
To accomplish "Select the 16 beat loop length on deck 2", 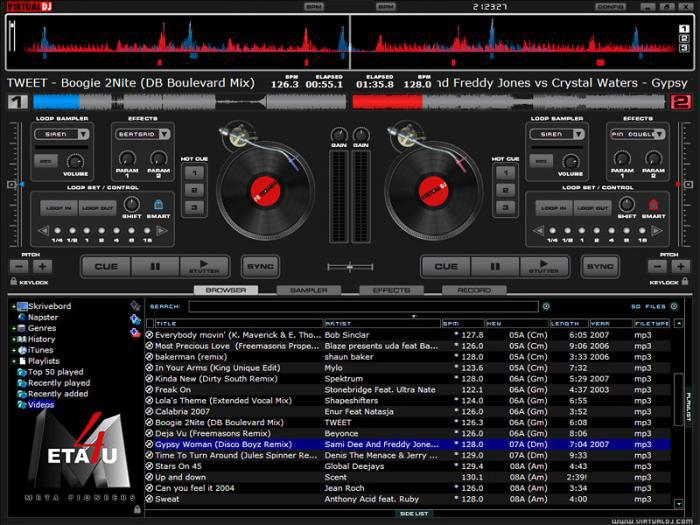I will (642, 231).
